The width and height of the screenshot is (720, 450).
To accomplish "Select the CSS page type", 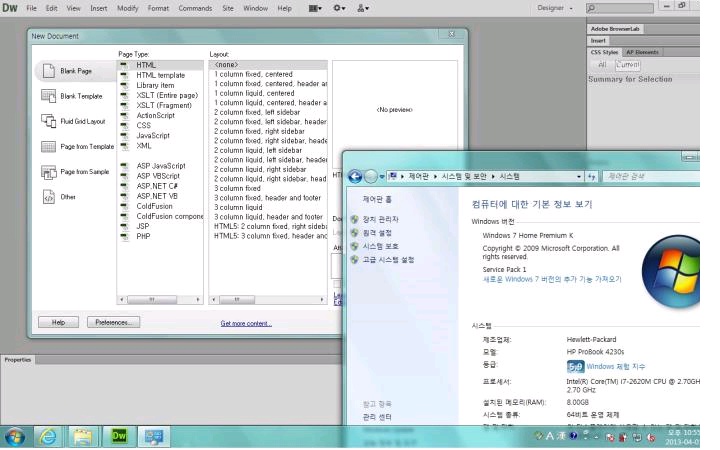I will pyautogui.click(x=143, y=125).
